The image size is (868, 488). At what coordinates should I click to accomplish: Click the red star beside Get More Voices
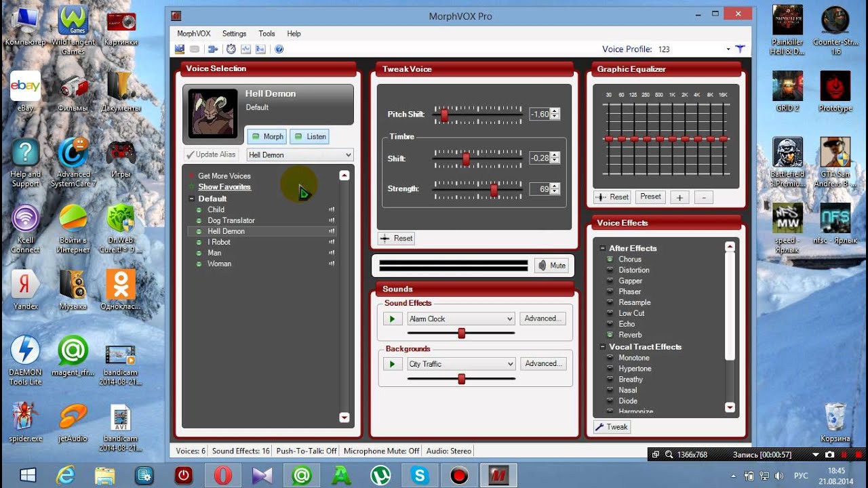pyautogui.click(x=191, y=176)
